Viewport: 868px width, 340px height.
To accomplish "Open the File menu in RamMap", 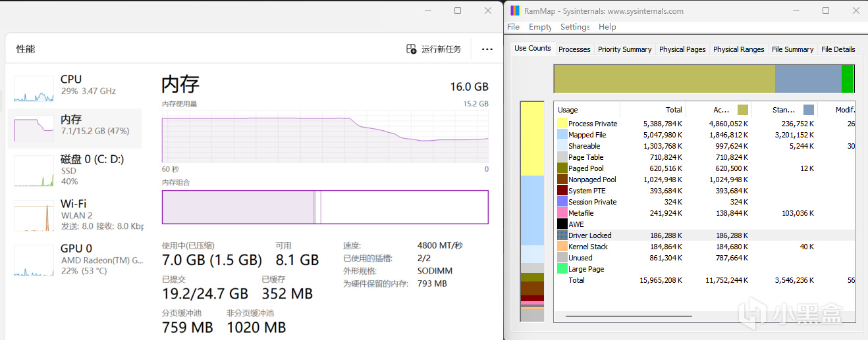I will [514, 27].
